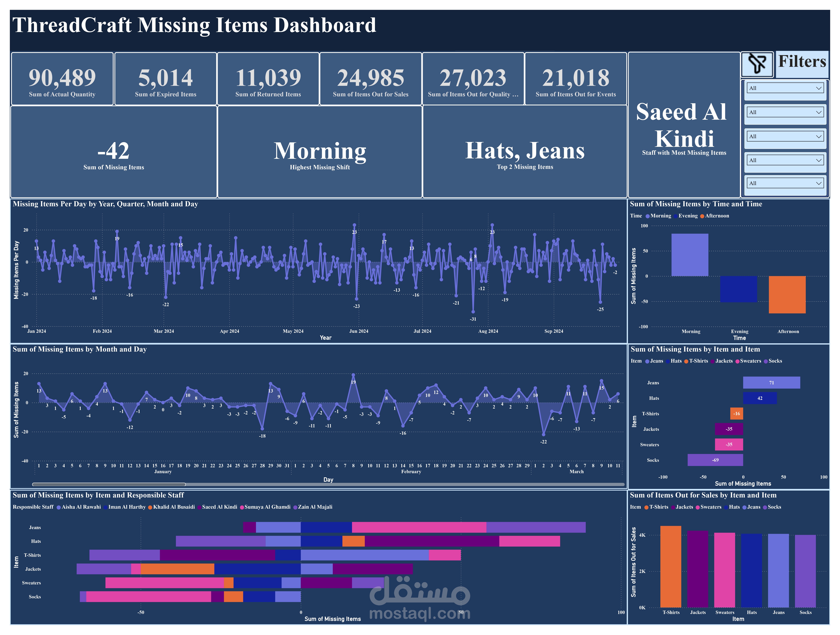Viewport: 840px width, 635px height.
Task: Select the Jeans bar in Items Out for Sales
Action: click(778, 571)
